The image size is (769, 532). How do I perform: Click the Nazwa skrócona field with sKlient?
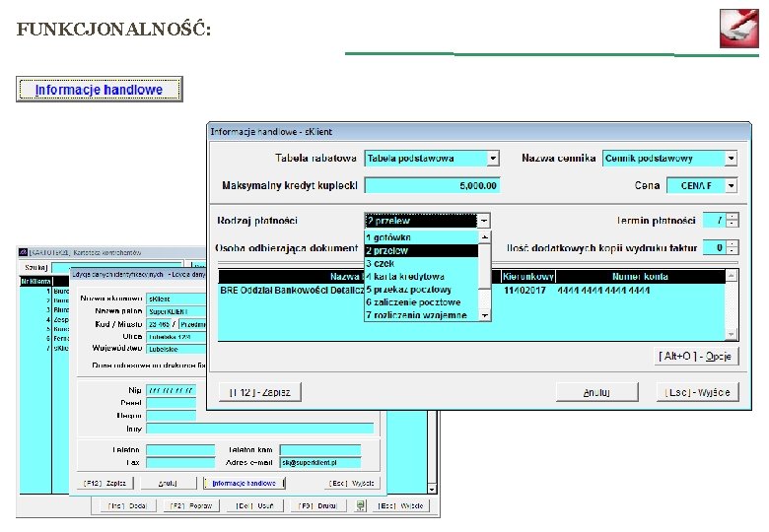tap(176, 299)
